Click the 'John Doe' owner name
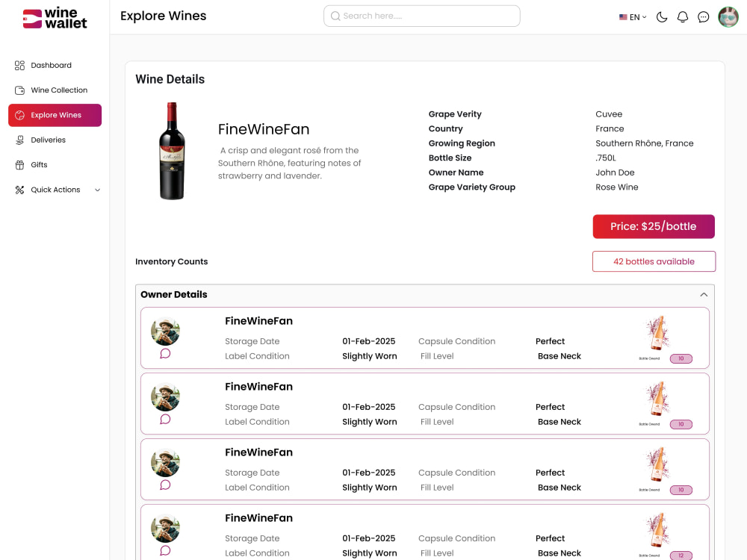This screenshot has height=560, width=747. pyautogui.click(x=615, y=172)
